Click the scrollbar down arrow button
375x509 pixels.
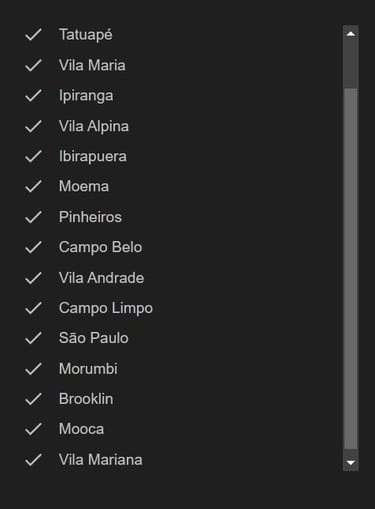point(351,462)
